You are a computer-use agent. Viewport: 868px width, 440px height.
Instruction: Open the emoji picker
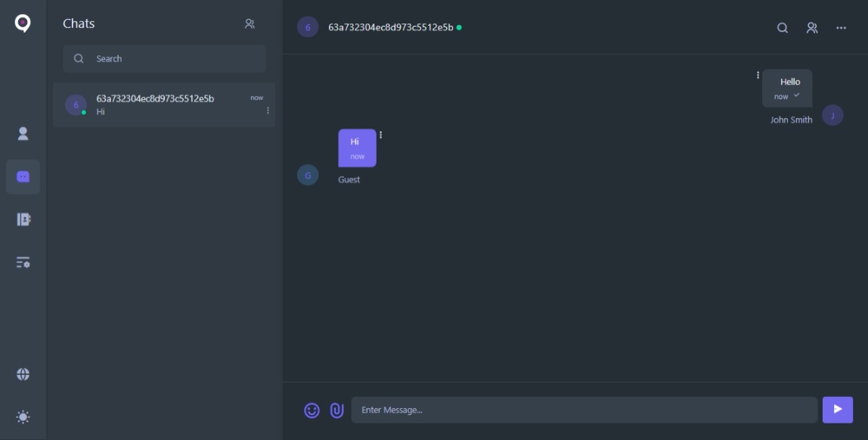coord(313,409)
